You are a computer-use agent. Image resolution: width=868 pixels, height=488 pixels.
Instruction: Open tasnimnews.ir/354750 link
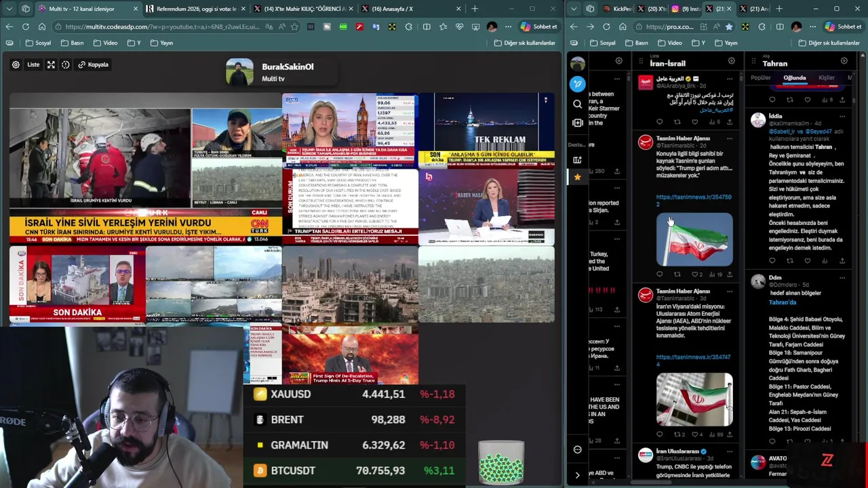coord(693,200)
